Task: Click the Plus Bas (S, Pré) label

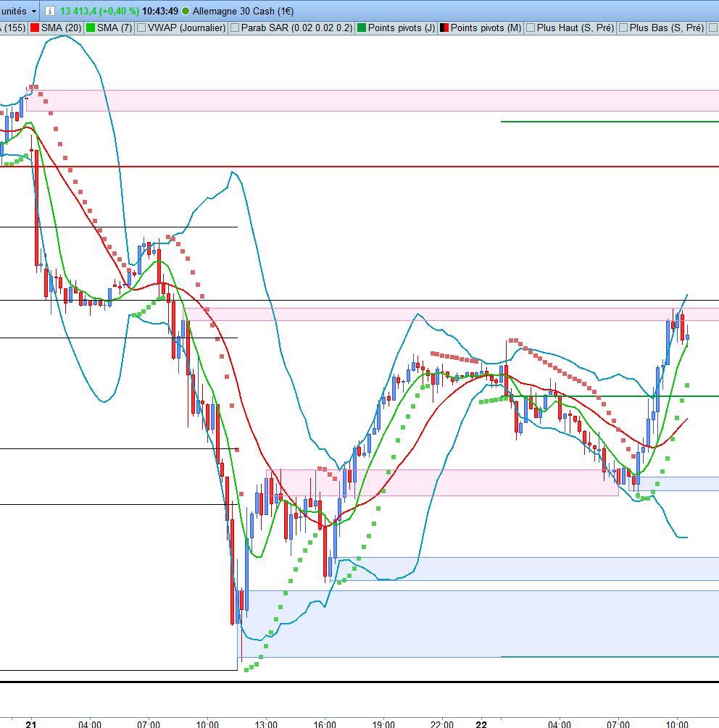Action: pyautogui.click(x=667, y=28)
